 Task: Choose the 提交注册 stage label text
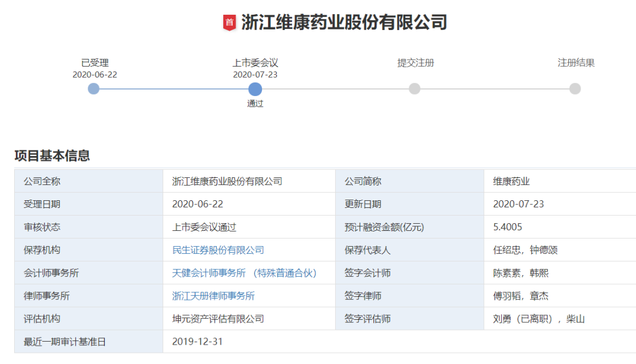[415, 63]
